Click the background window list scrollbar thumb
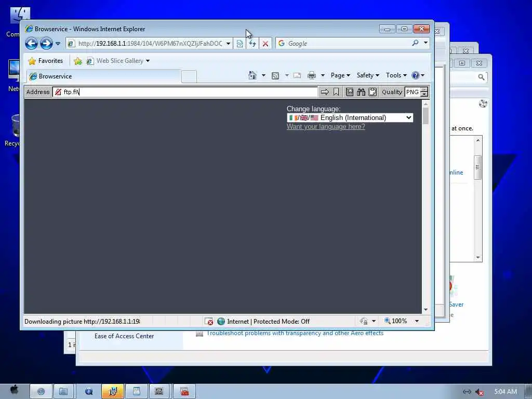 click(x=478, y=167)
